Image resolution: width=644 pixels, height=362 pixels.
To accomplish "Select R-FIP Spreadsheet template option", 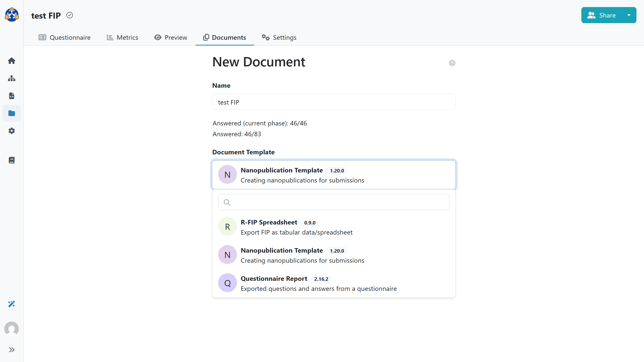I will click(334, 227).
